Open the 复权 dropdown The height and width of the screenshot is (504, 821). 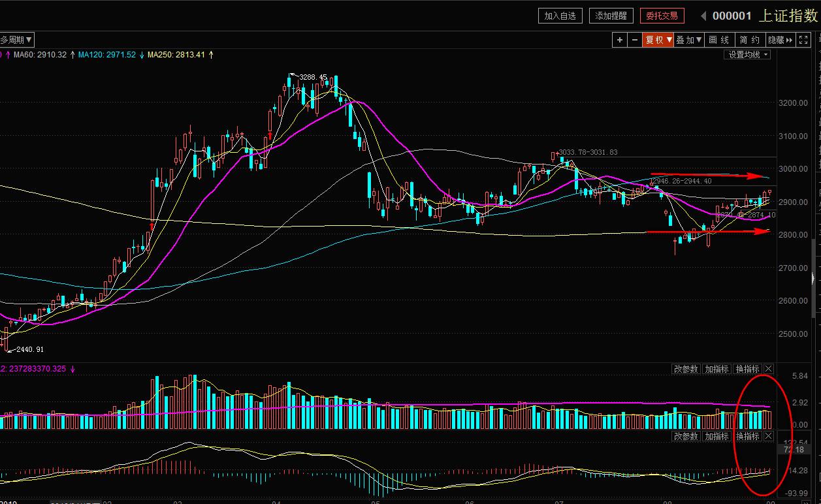click(x=658, y=40)
